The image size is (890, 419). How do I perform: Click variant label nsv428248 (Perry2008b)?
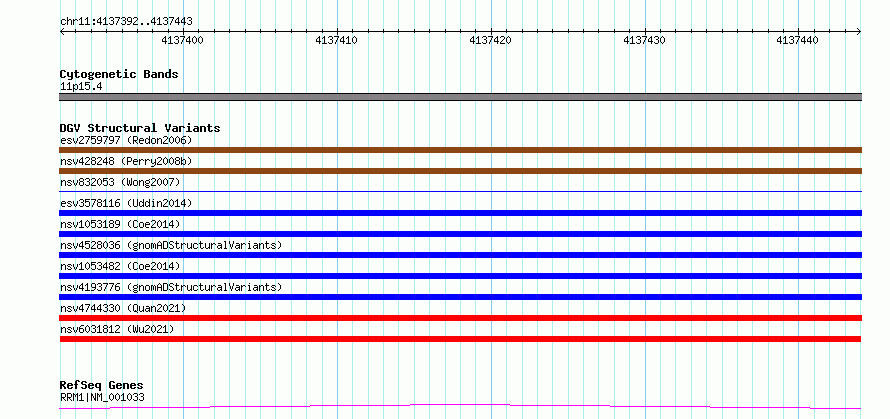(126, 161)
